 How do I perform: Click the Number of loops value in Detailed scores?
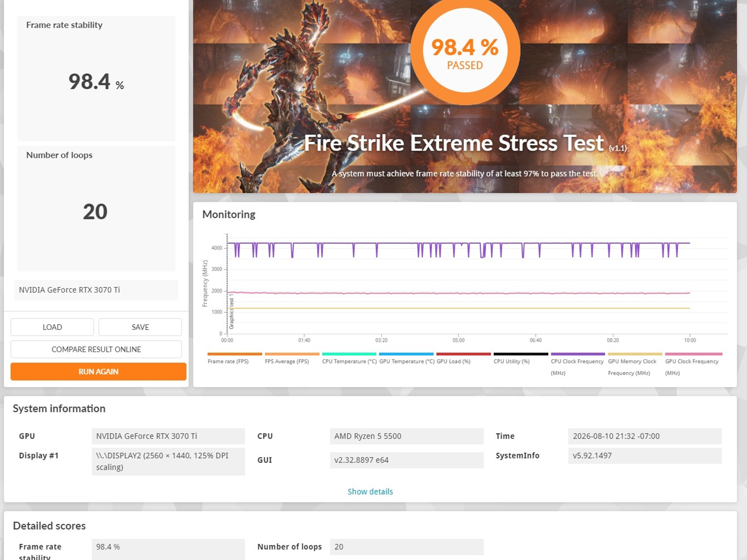click(407, 547)
